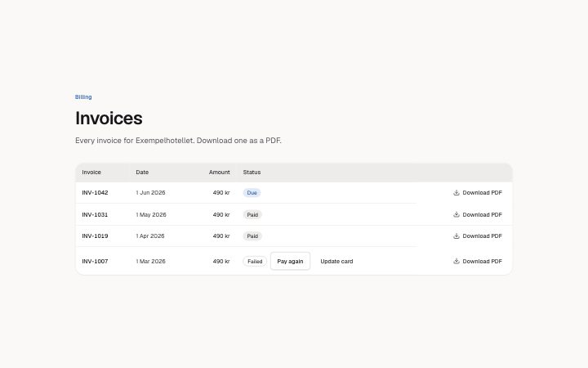Click the download icon for INV-1019

(456, 236)
